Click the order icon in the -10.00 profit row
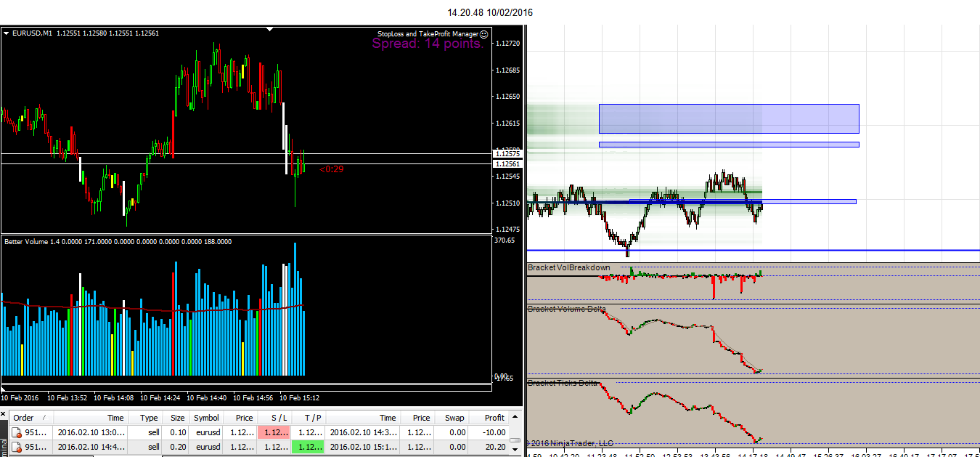The width and height of the screenshot is (980, 457). click(17, 432)
